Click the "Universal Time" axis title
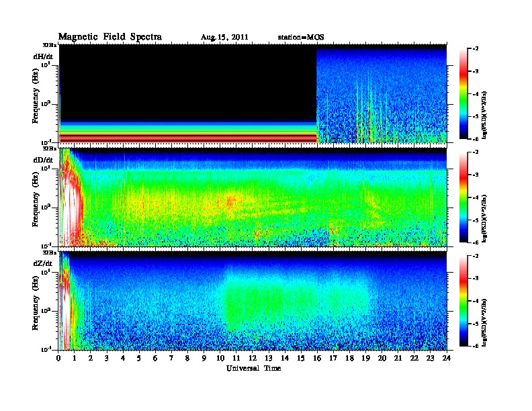The width and height of the screenshot is (532, 411). (x=253, y=368)
